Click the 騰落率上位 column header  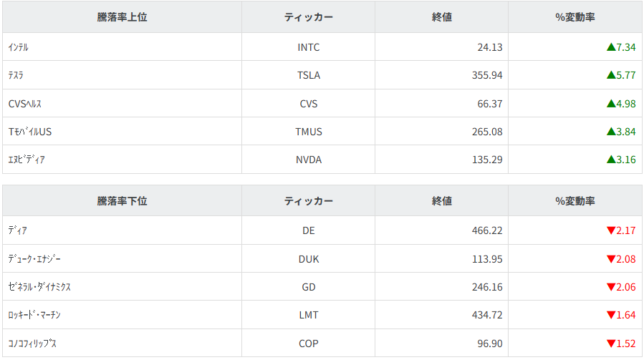tap(122, 17)
